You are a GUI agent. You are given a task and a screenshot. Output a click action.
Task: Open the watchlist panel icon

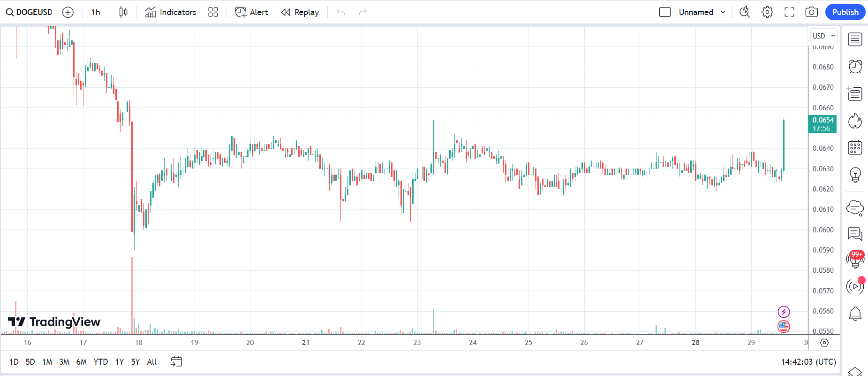pos(855,39)
